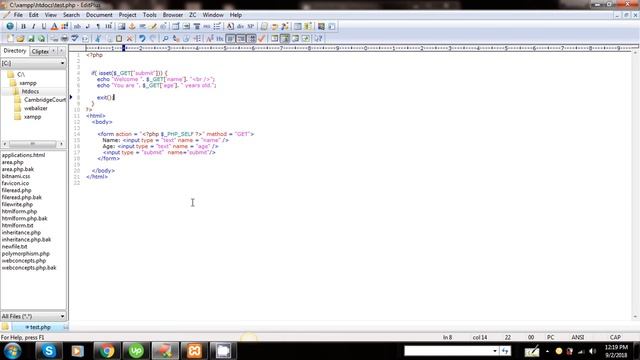Image resolution: width=640 pixels, height=360 pixels.
Task: Open XAMPP control panel from taskbar
Action: tap(194, 351)
